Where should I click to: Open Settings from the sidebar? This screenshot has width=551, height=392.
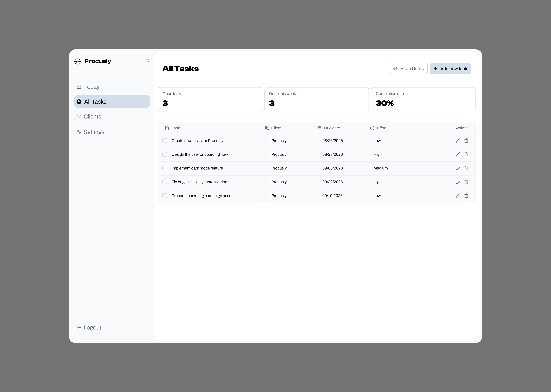tap(112, 132)
